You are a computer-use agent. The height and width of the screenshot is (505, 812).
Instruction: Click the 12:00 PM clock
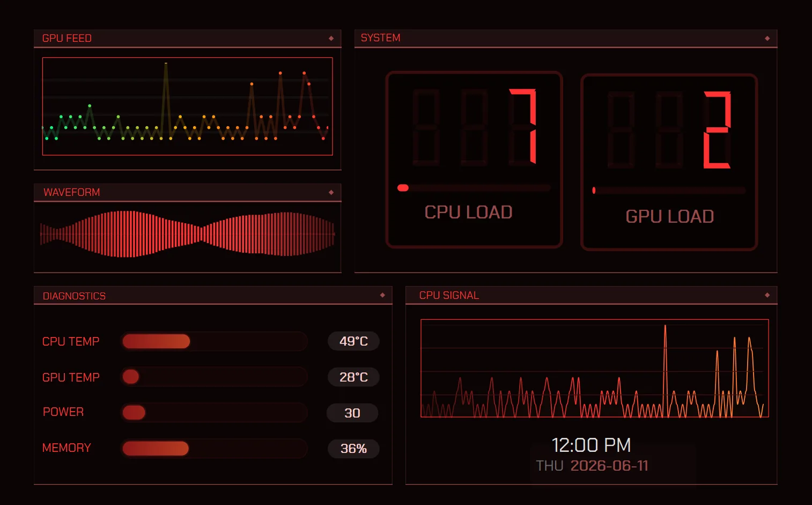(x=591, y=445)
